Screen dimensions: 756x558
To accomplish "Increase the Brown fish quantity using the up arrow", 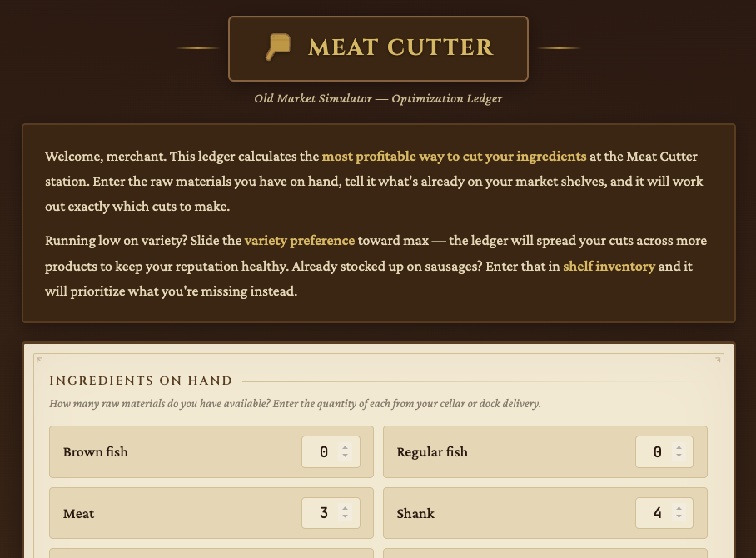I will click(344, 447).
